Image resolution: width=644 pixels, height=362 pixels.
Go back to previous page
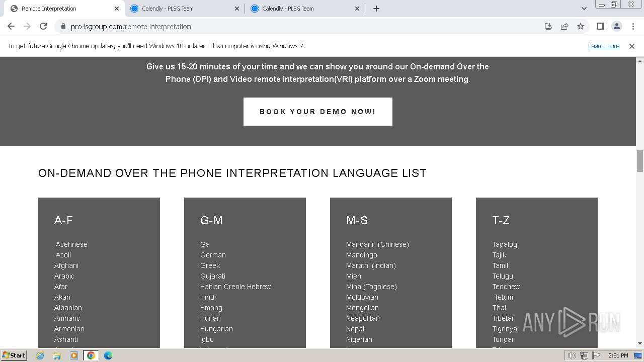click(11, 27)
